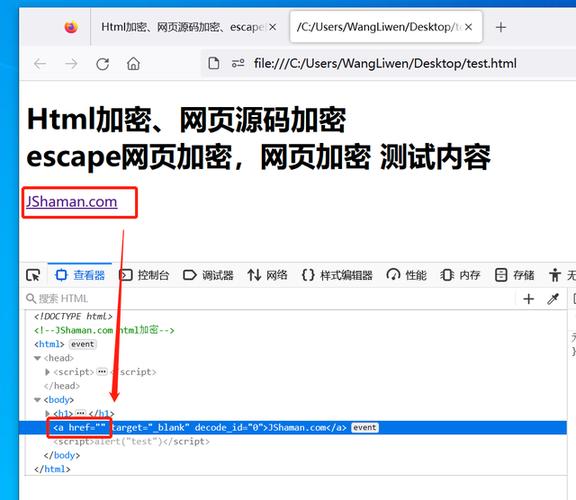The width and height of the screenshot is (576, 500).
Task: Add a new node with plus icon
Action: tap(529, 299)
